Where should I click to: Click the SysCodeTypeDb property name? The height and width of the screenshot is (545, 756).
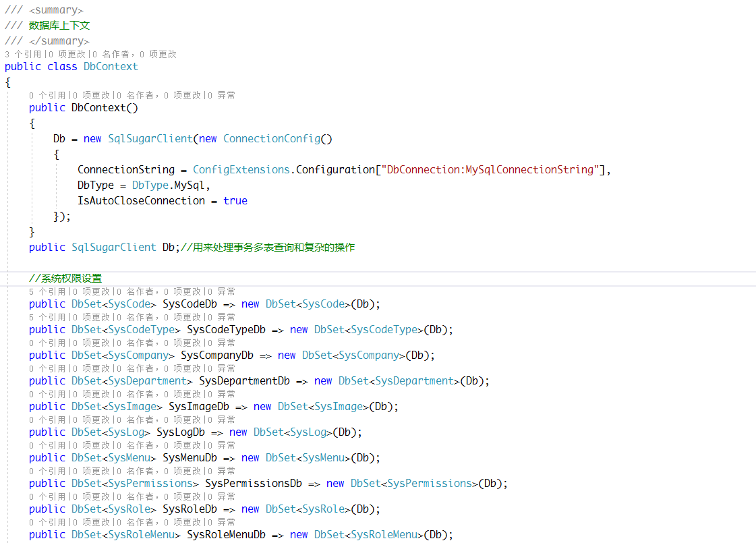tap(226, 330)
